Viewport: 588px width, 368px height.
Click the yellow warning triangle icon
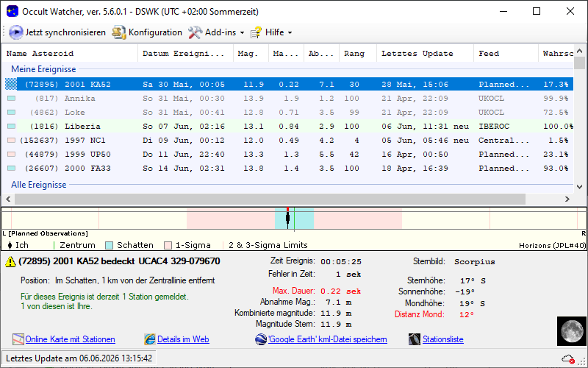tap(10, 262)
